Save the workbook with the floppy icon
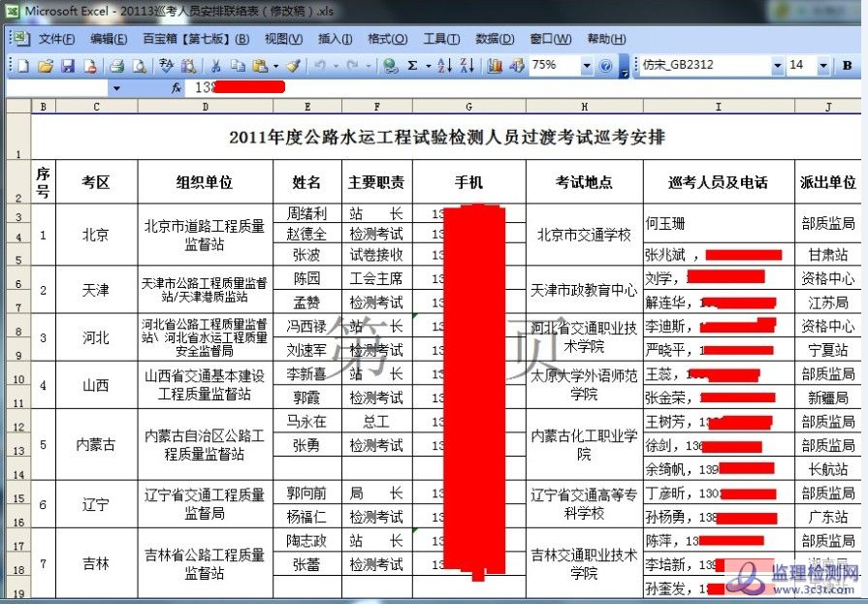 tap(68, 66)
